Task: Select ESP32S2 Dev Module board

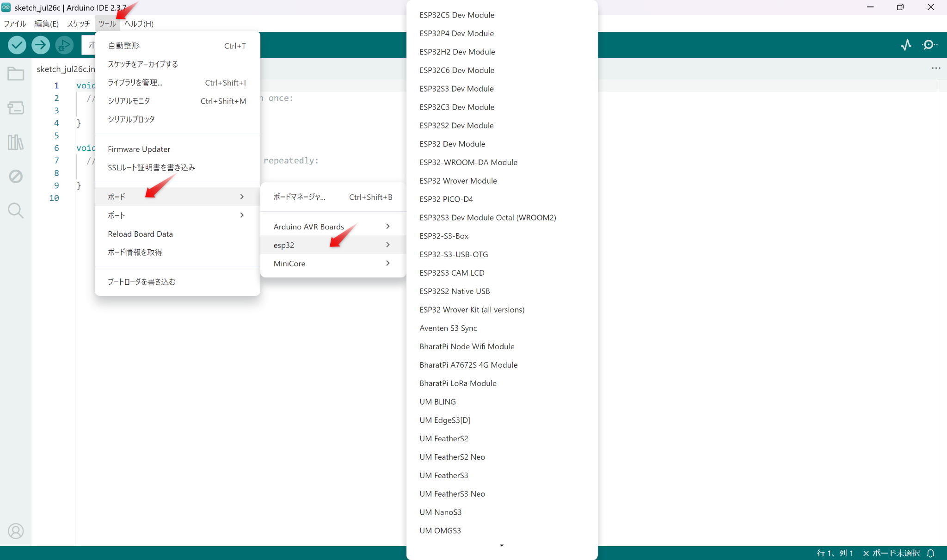Action: (502, 126)
